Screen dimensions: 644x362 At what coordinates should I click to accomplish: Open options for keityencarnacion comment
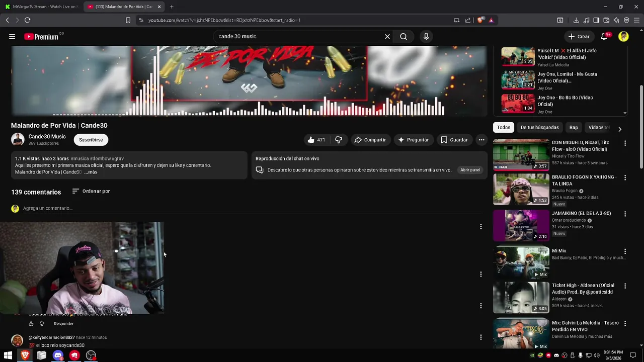tap(481, 337)
